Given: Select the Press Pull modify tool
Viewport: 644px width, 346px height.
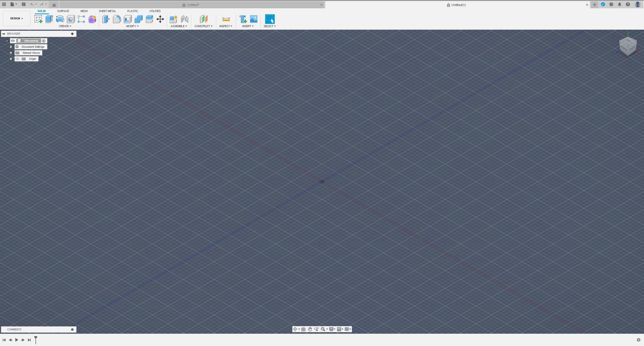Looking at the screenshot, I should [x=106, y=19].
